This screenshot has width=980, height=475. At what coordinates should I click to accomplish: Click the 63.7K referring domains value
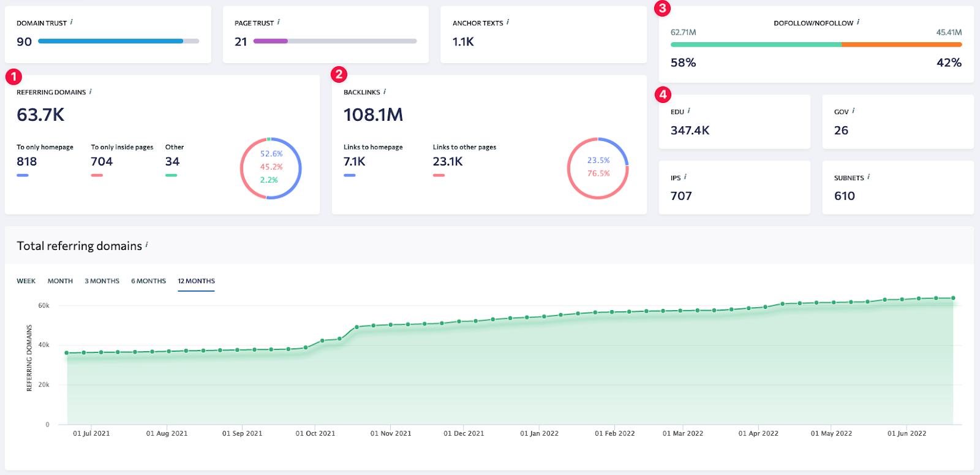(x=40, y=115)
